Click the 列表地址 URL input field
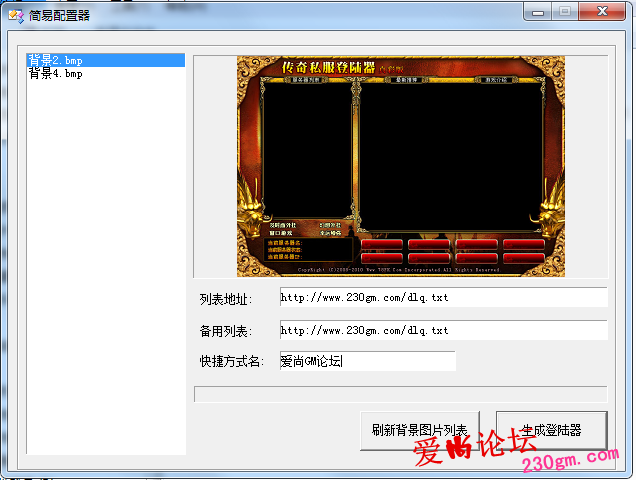636x480 pixels. 443,297
